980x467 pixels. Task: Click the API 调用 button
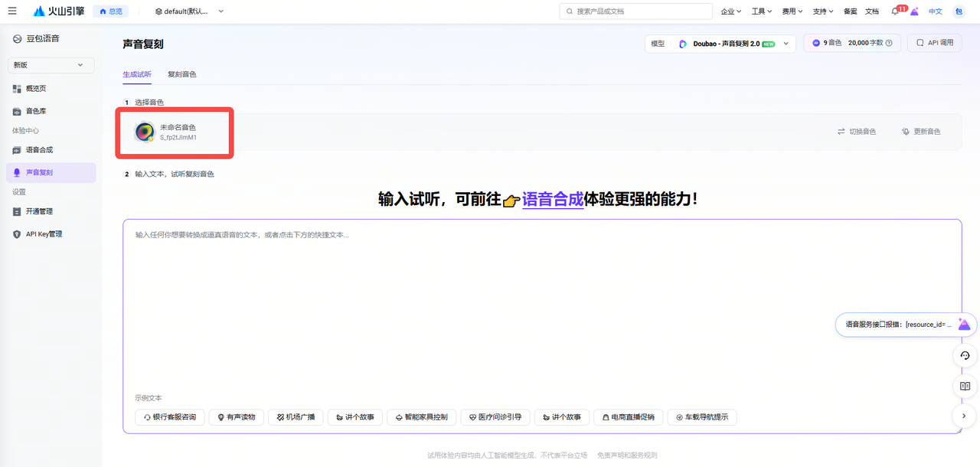coord(935,44)
